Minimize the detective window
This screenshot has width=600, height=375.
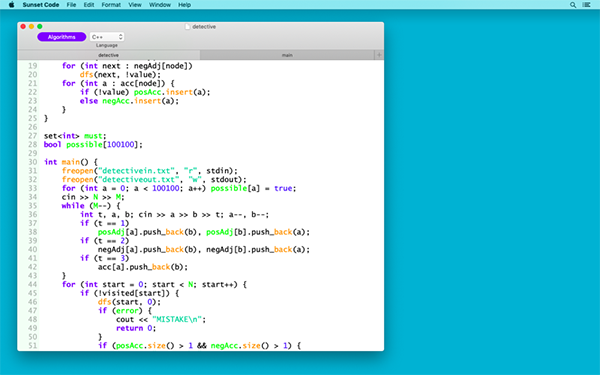point(31,26)
